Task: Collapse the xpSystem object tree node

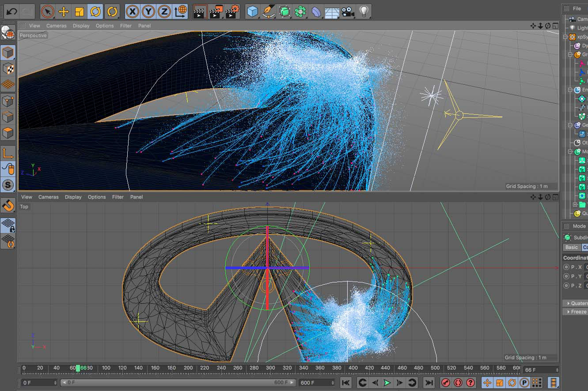Action: [x=565, y=37]
